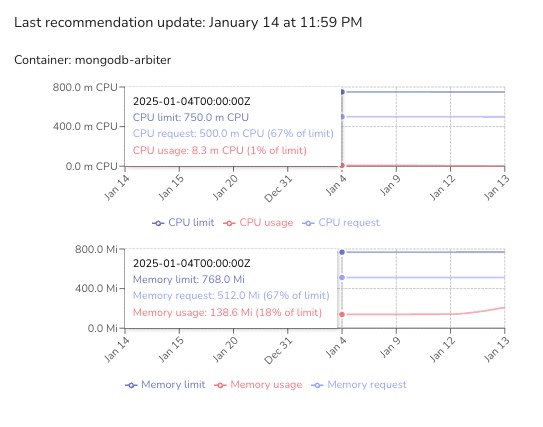Click Memory usage data point at Jan 4
Image resolution: width=543 pixels, height=427 pixels.
[x=342, y=314]
